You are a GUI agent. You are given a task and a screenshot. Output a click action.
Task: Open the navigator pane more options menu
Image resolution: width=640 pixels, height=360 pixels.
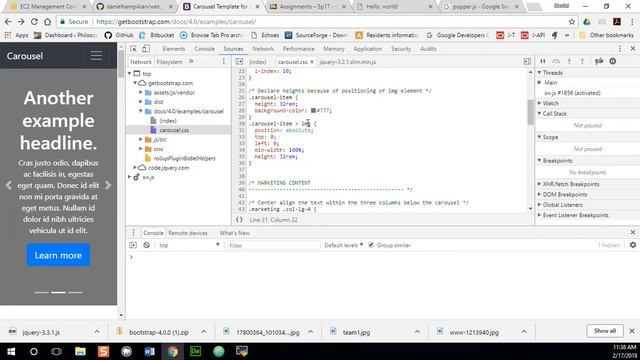[x=223, y=62]
